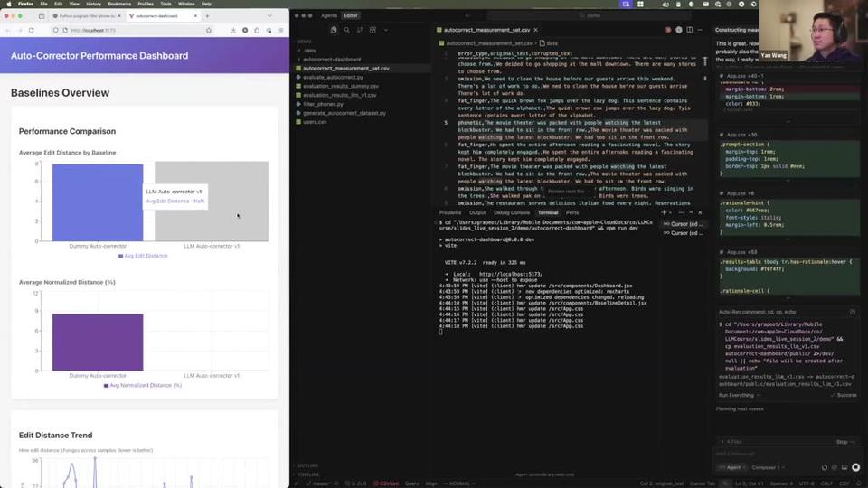Open the Extensions view icon
This screenshot has height=488, width=868.
point(373,30)
